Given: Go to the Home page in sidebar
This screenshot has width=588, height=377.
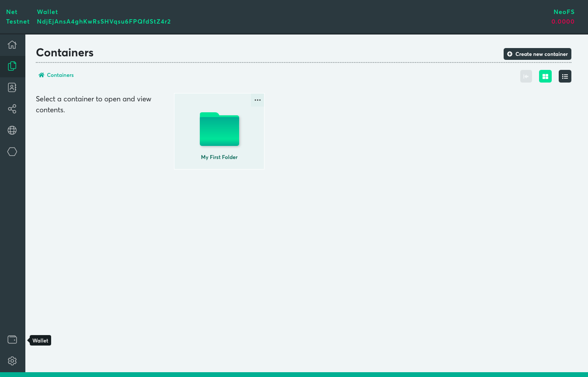Looking at the screenshot, I should point(12,45).
